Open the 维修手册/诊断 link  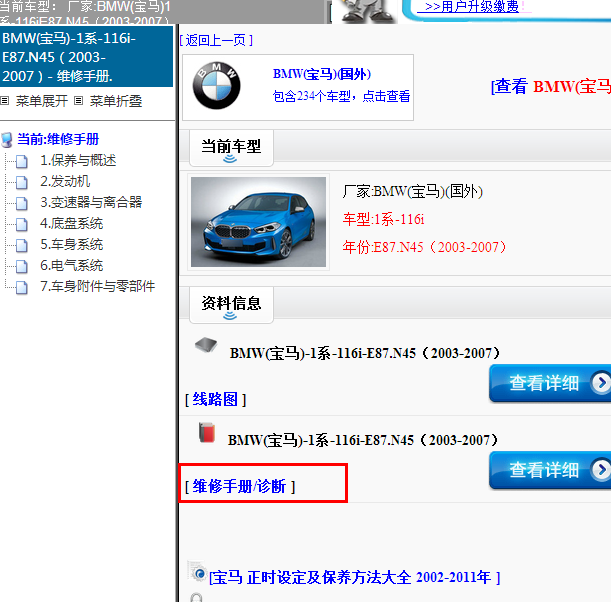[240, 487]
